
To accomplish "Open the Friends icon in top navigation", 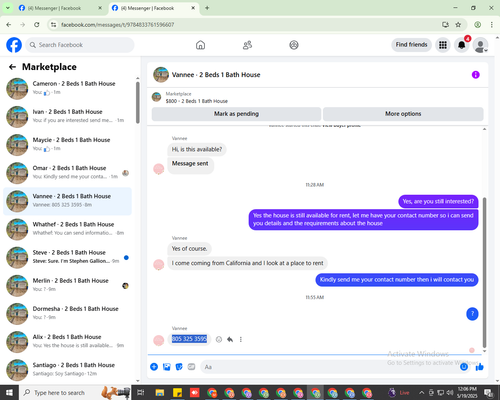I will (247, 45).
